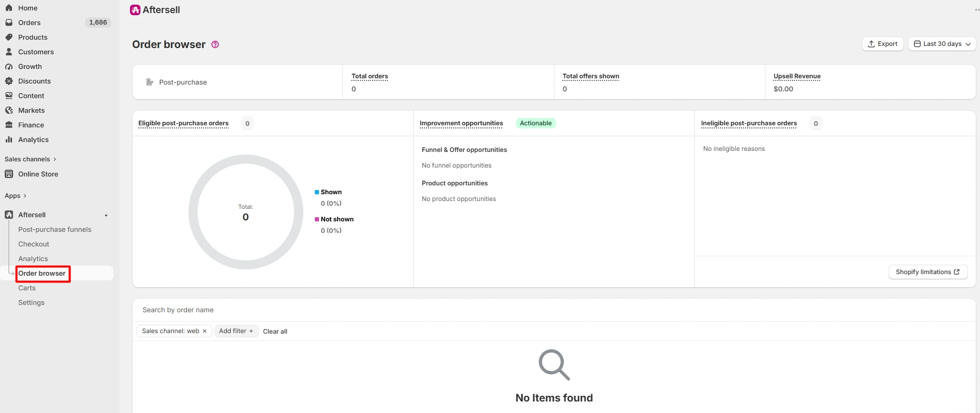
Task: Click the Markets globe icon
Action: (x=9, y=110)
